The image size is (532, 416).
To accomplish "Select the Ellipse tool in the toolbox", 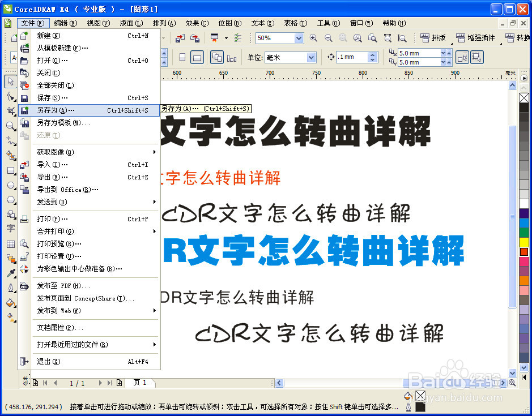I will tap(11, 186).
